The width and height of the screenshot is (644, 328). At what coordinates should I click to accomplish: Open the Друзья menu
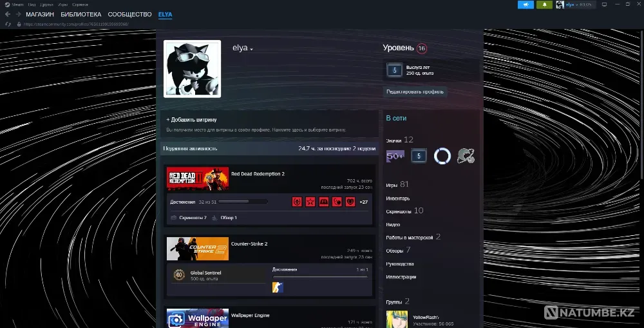tap(47, 5)
